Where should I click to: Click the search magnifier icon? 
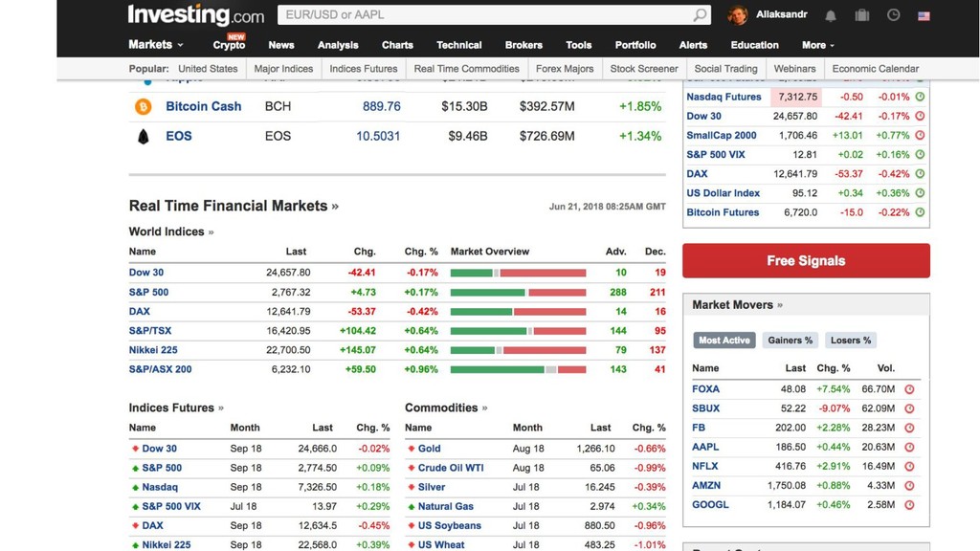coord(700,14)
